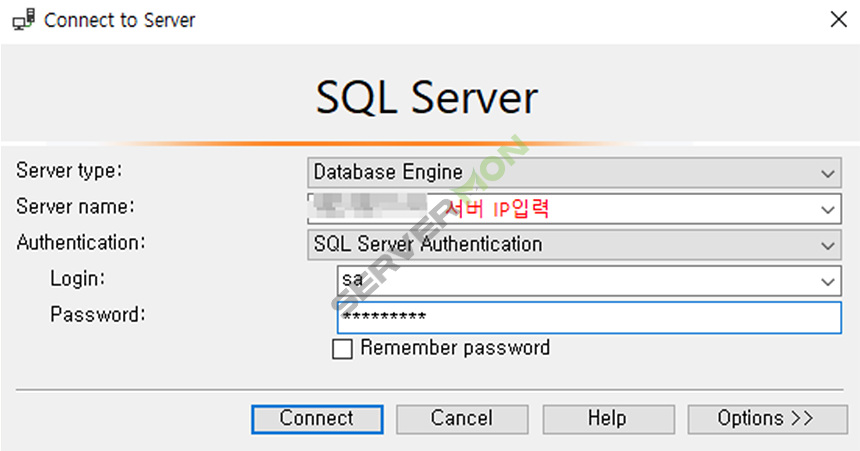Image resolution: width=860 pixels, height=451 pixels.
Task: Click the Server name label
Action: [75, 206]
